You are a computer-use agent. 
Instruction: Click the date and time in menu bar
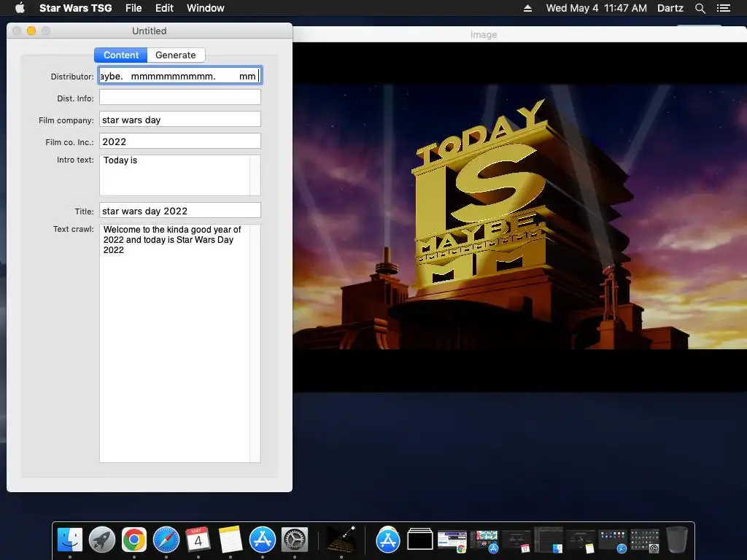point(597,8)
